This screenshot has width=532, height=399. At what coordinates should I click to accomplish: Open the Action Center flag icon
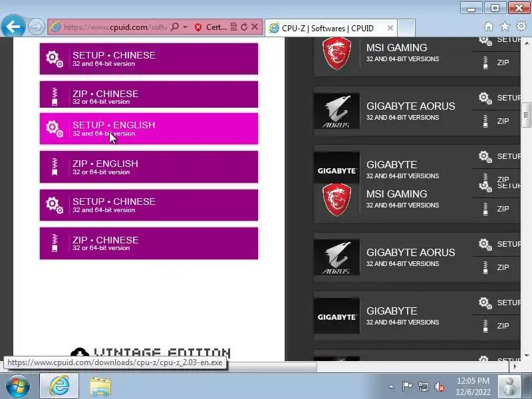click(x=407, y=386)
